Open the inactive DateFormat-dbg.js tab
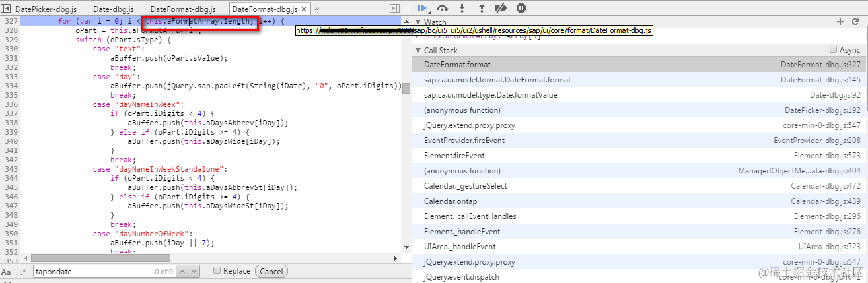868x283 pixels. pyautogui.click(x=183, y=9)
